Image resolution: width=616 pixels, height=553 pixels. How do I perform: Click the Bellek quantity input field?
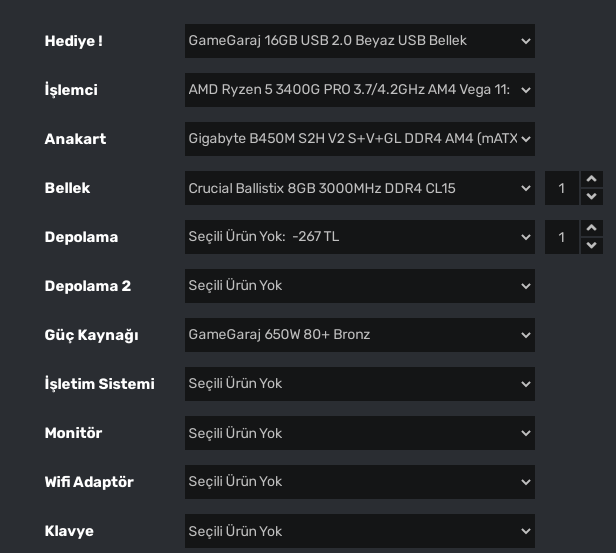point(562,188)
